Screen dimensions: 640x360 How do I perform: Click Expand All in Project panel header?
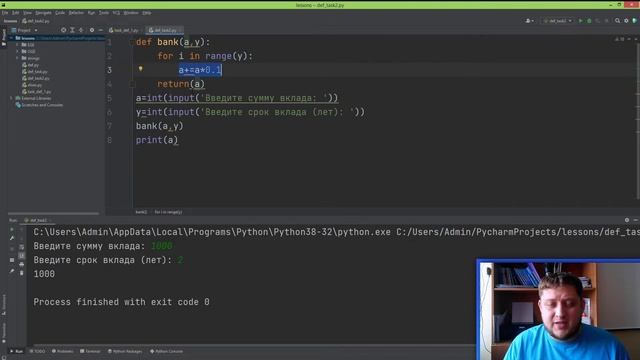click(72, 30)
